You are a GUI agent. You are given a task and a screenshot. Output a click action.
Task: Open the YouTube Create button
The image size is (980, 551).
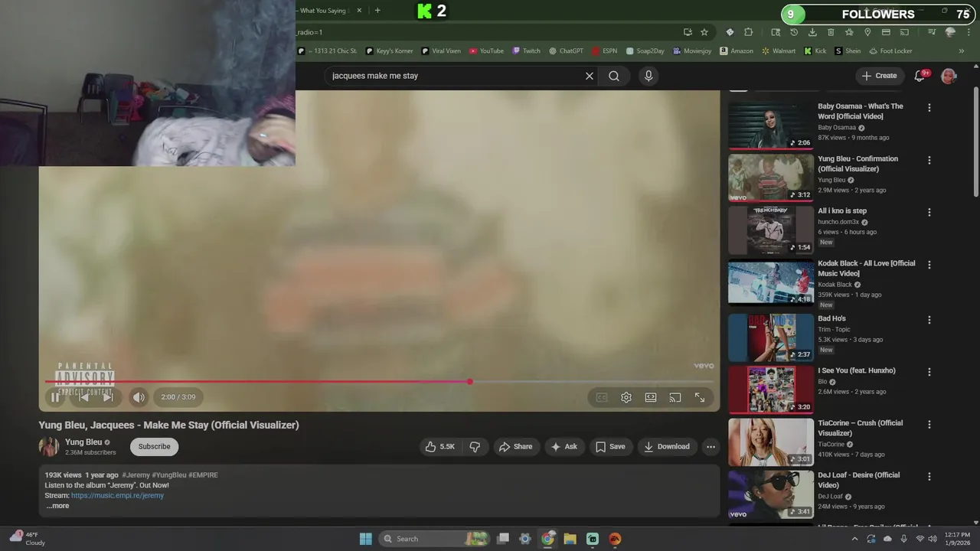coord(879,76)
